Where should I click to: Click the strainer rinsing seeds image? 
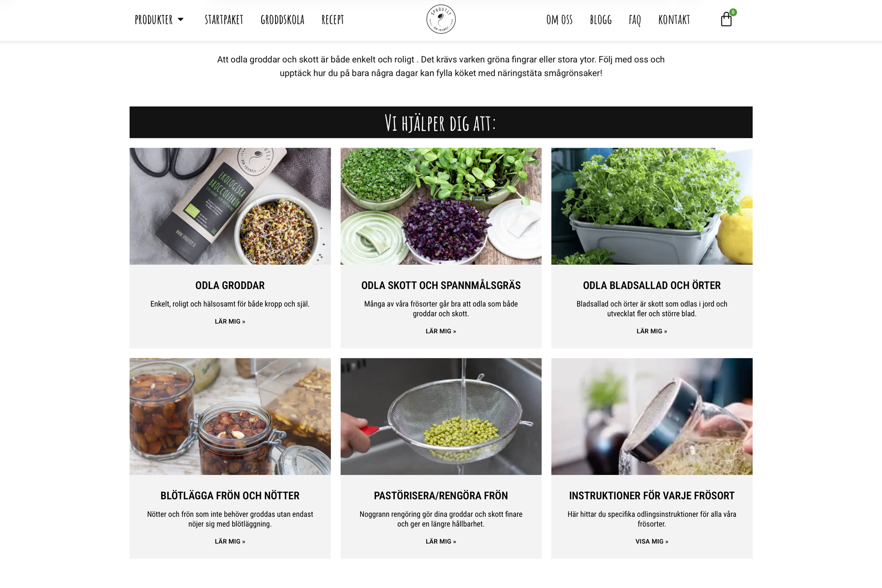point(441,416)
